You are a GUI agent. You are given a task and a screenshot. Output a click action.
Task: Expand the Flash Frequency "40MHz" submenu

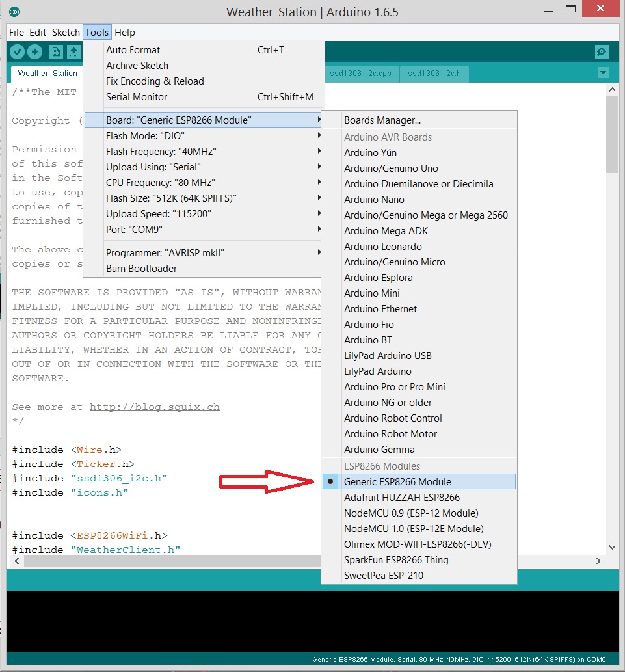(203, 152)
